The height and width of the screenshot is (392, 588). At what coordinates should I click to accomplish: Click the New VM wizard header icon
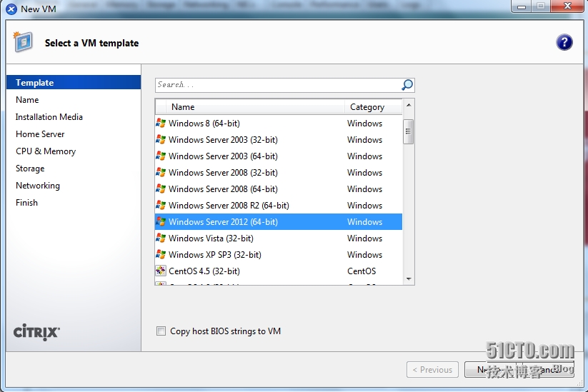pyautogui.click(x=24, y=42)
